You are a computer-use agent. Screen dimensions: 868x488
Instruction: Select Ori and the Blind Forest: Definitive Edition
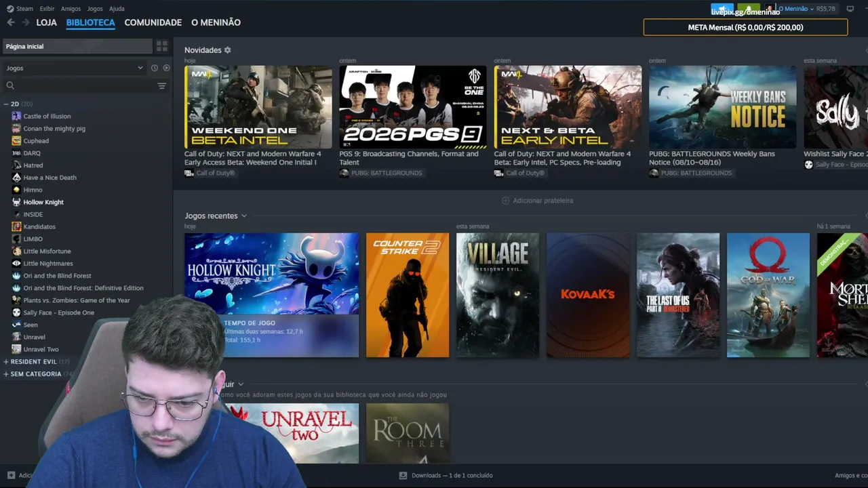[83, 288]
